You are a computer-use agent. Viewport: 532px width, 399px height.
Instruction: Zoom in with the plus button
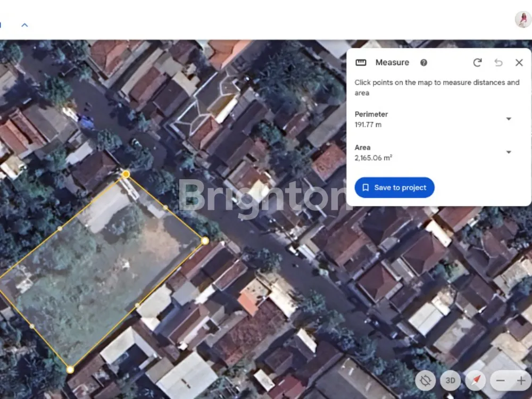coord(521,380)
